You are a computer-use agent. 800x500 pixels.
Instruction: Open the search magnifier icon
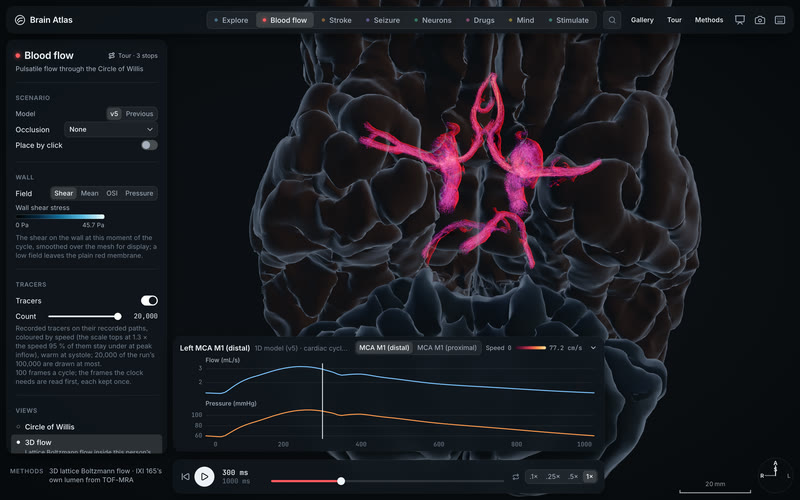pos(612,20)
